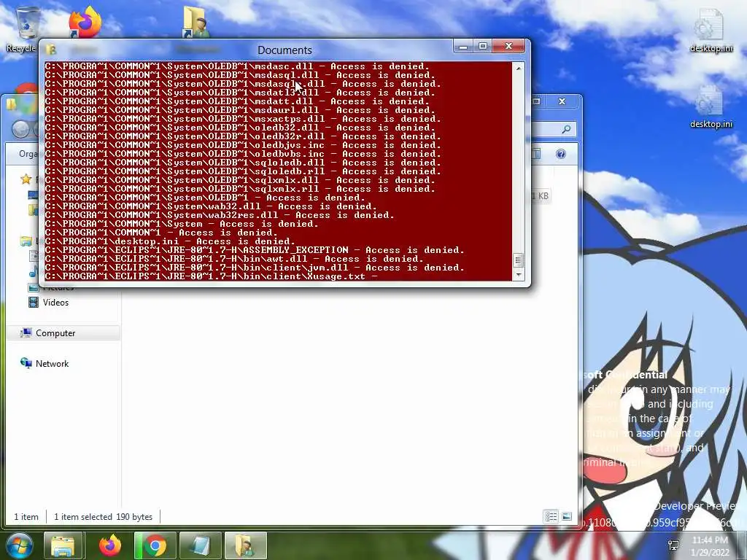Click the ASSEMBLY_EXCEPTION access denied line
Screen dimensions: 747x560
(x=255, y=250)
